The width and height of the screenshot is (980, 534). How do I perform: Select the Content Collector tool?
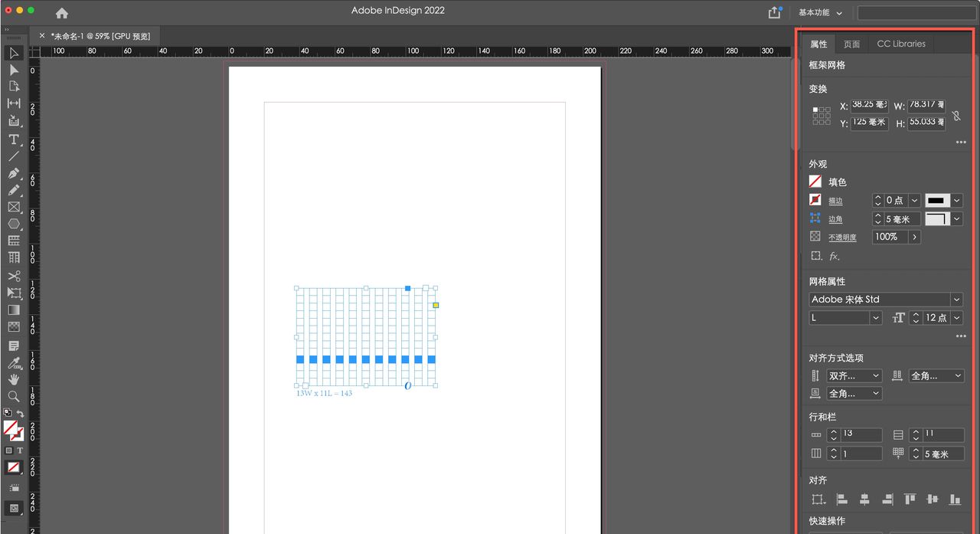[x=14, y=120]
